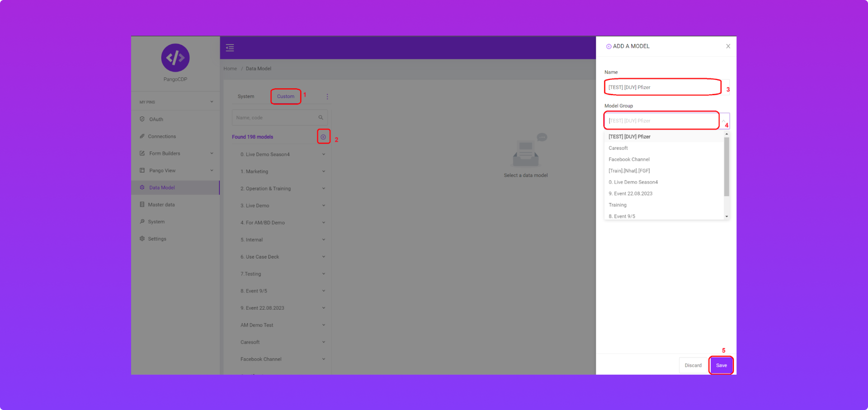Open the three-dot options menu
The width and height of the screenshot is (868, 410).
pos(327,97)
